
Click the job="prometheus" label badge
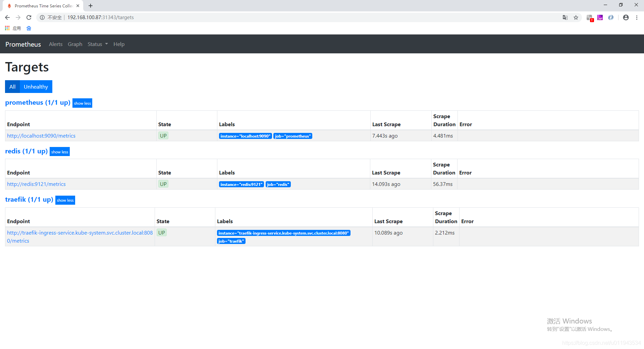click(293, 136)
